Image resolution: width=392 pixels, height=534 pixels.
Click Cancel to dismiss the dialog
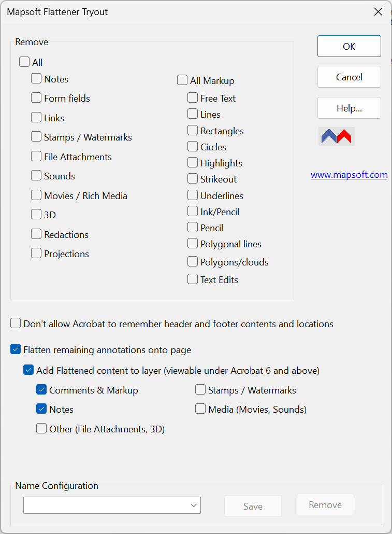point(349,77)
